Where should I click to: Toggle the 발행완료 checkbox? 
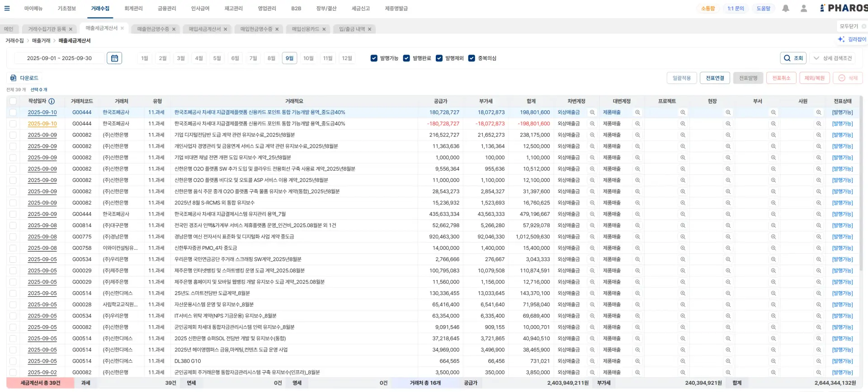pos(406,58)
